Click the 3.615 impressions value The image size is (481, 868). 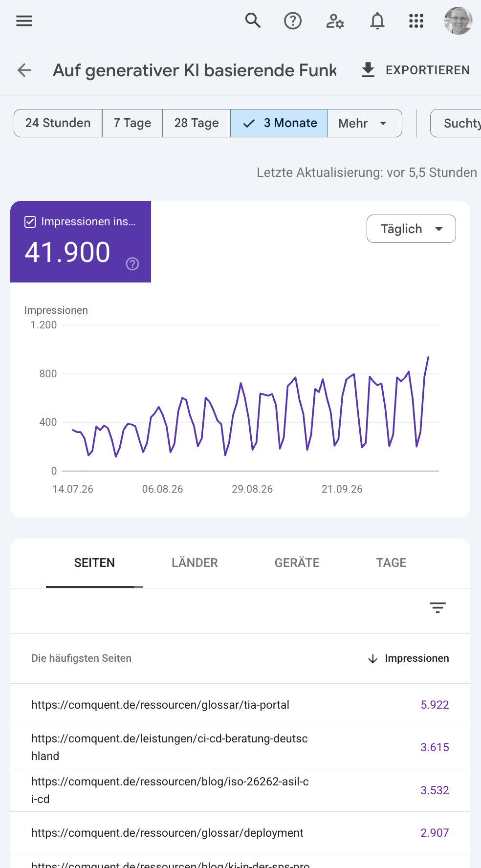coord(435,747)
